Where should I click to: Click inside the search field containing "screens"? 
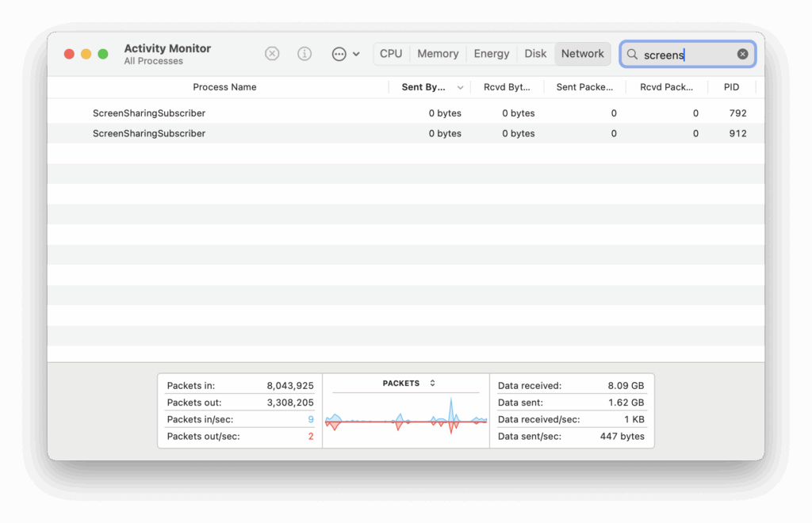(x=688, y=55)
